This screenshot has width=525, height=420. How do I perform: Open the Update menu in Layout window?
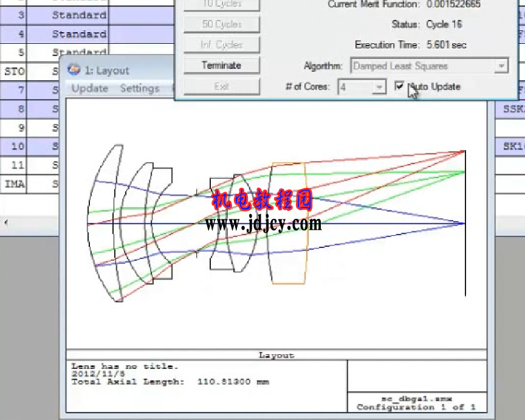pyautogui.click(x=90, y=88)
